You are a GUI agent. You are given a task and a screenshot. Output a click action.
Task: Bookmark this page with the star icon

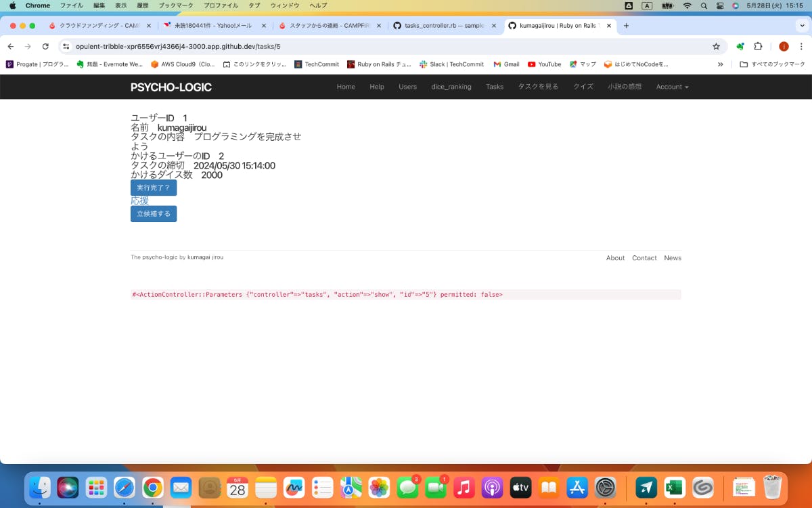716,46
